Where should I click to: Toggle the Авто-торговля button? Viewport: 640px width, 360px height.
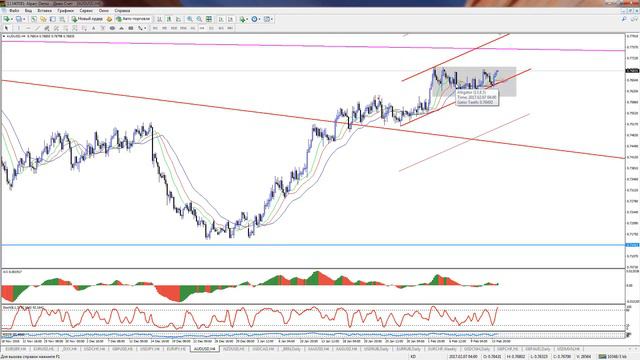(x=133, y=19)
